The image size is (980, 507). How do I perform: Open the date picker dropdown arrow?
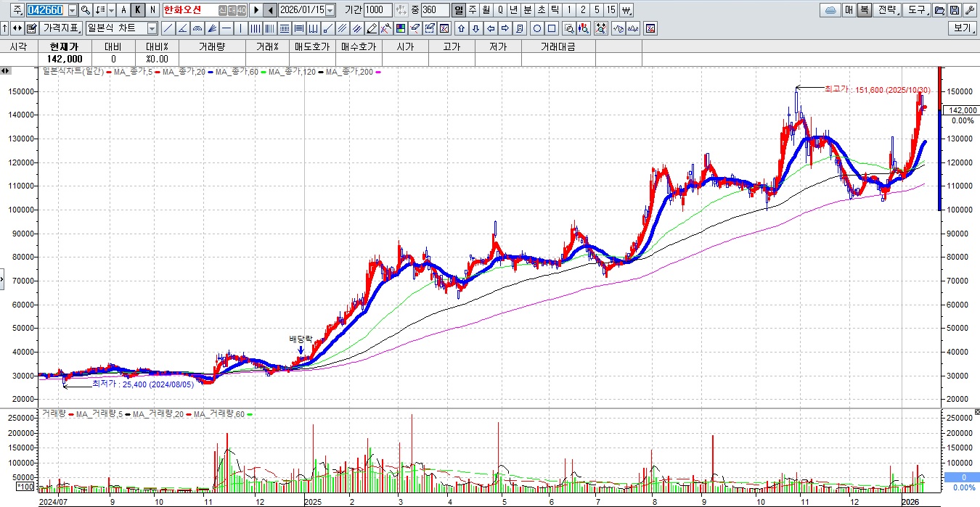pos(330,10)
